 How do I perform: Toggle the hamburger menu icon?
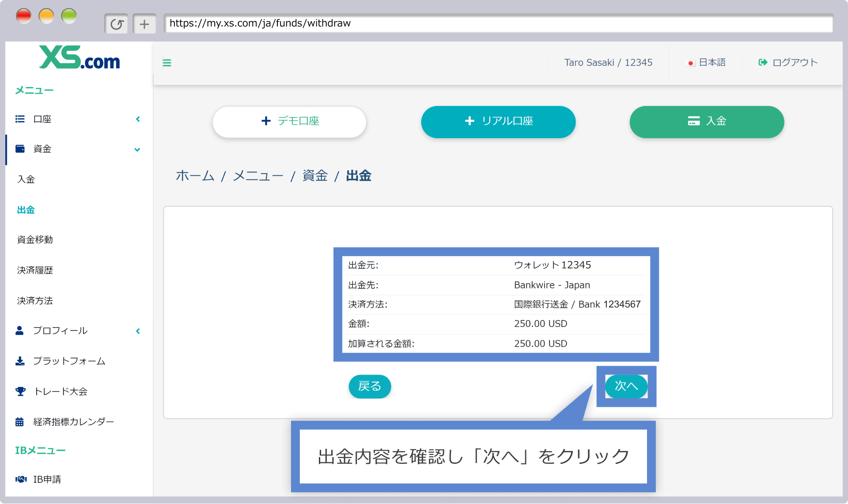[167, 63]
